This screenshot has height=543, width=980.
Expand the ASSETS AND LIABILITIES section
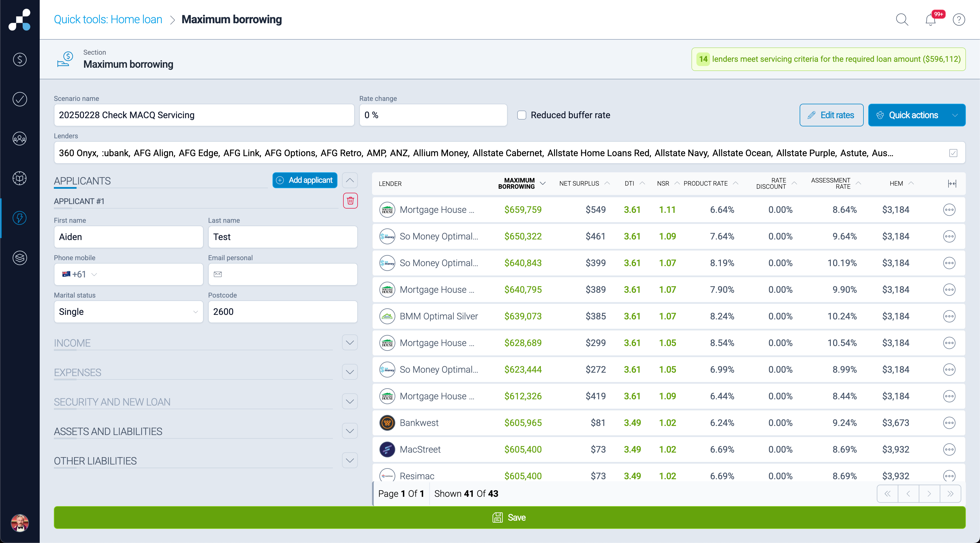point(350,431)
